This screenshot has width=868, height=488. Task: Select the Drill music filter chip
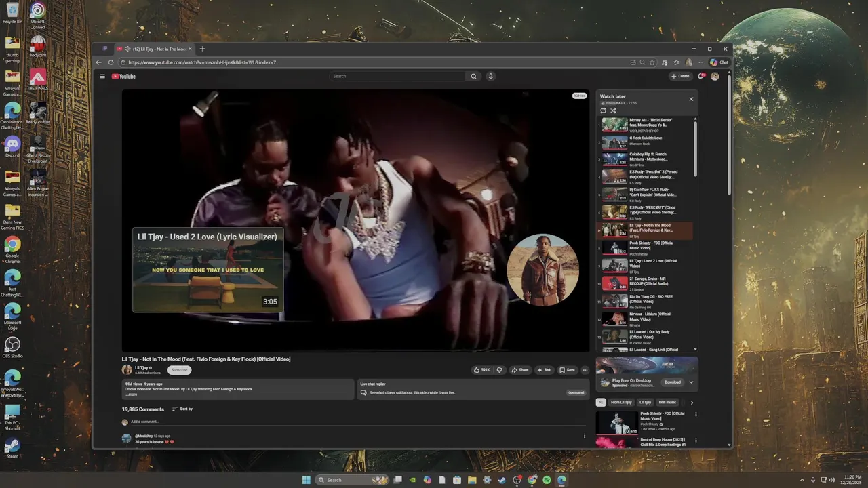pyautogui.click(x=667, y=403)
